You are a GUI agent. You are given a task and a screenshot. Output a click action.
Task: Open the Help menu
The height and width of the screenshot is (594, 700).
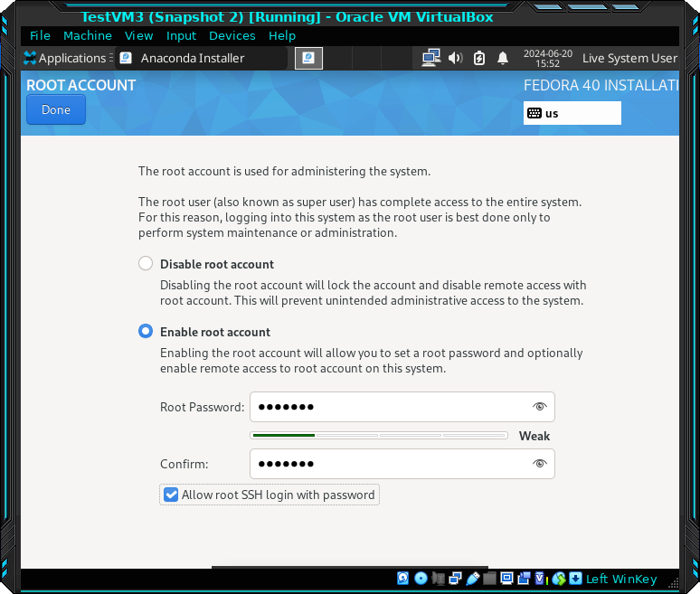click(x=282, y=35)
